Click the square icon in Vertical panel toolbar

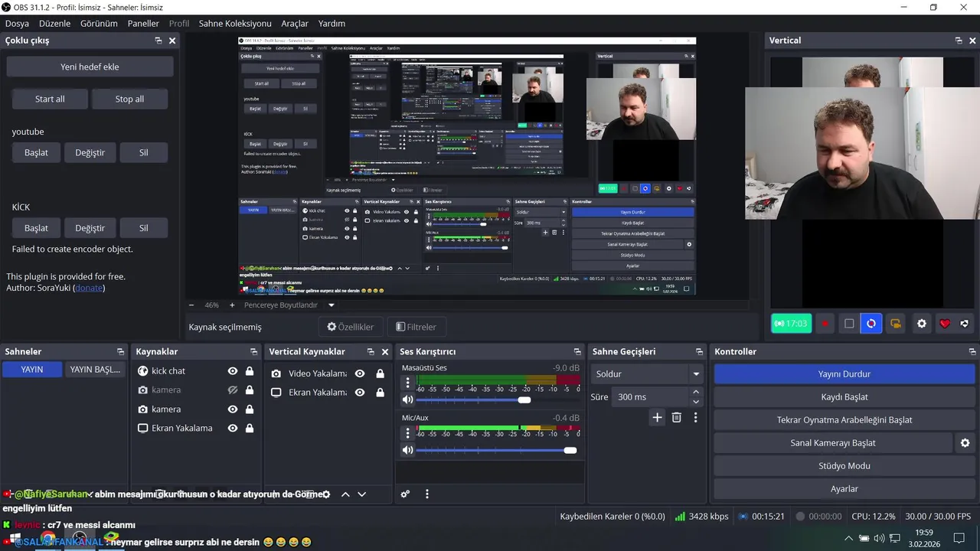(x=848, y=324)
